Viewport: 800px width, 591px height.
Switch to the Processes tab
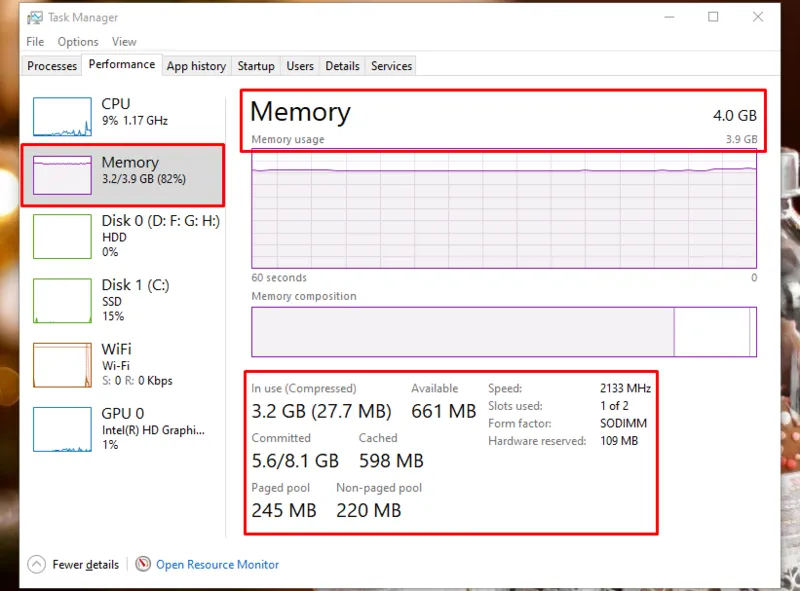(52, 66)
